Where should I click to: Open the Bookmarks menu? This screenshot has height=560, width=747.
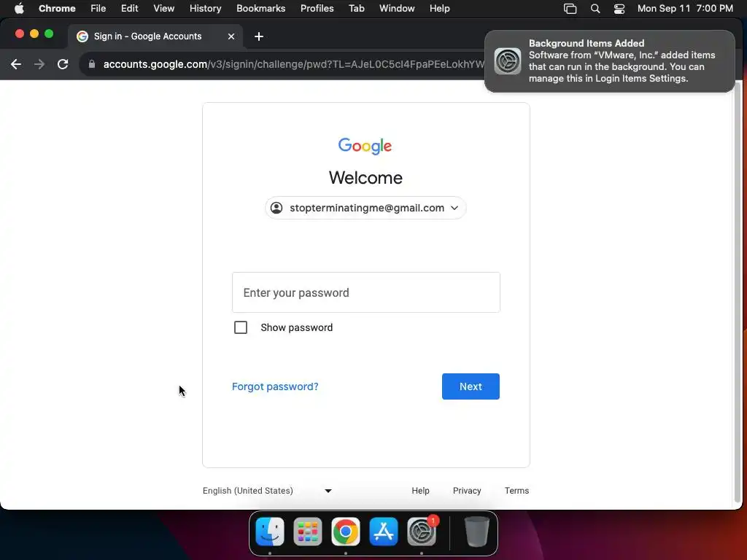tap(260, 9)
